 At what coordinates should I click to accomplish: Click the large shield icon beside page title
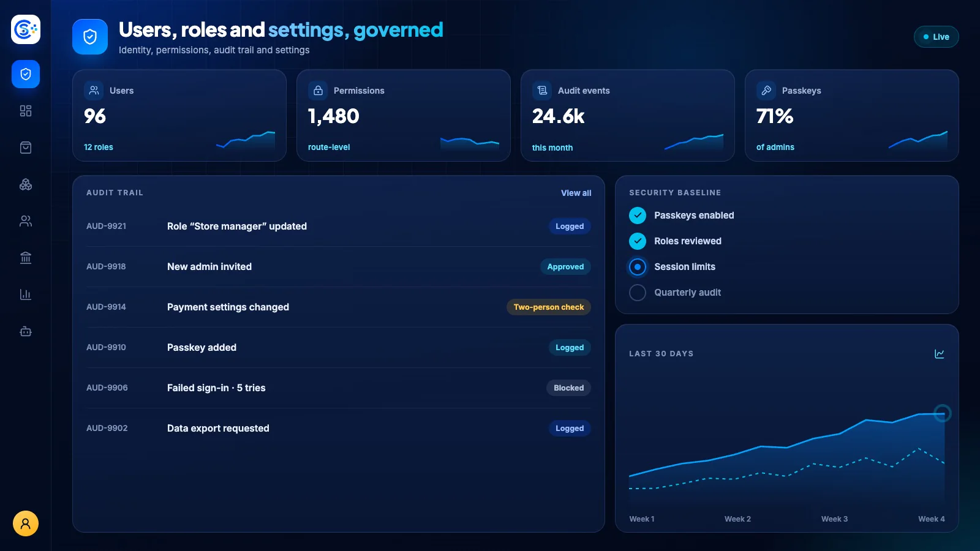tap(90, 37)
